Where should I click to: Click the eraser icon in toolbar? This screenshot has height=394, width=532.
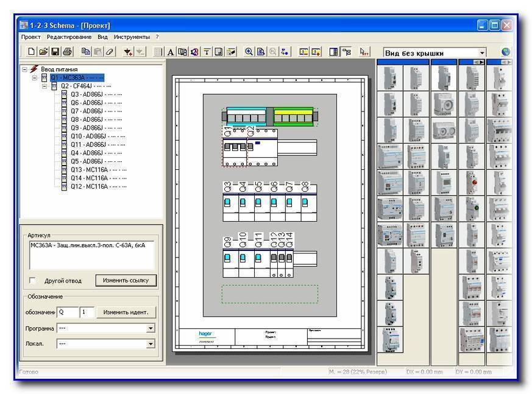coord(110,52)
